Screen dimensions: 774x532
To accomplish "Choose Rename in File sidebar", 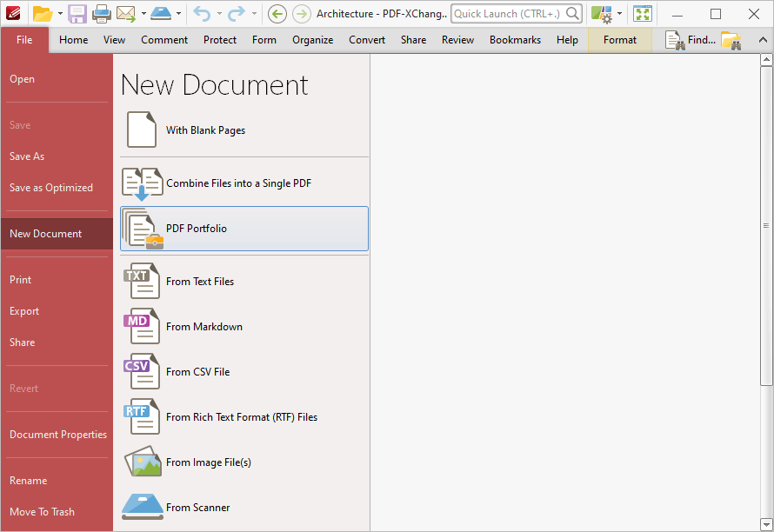I will (57, 481).
